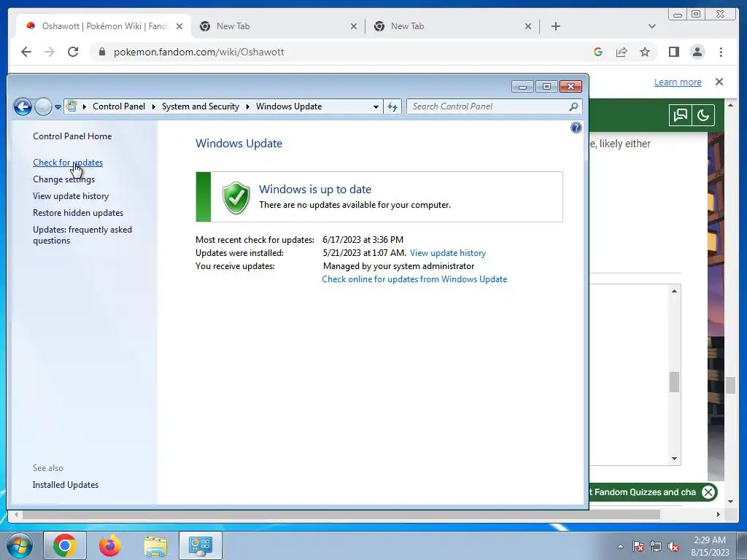
Task: Open recent pages dropdown beside forward button
Action: coord(58,107)
